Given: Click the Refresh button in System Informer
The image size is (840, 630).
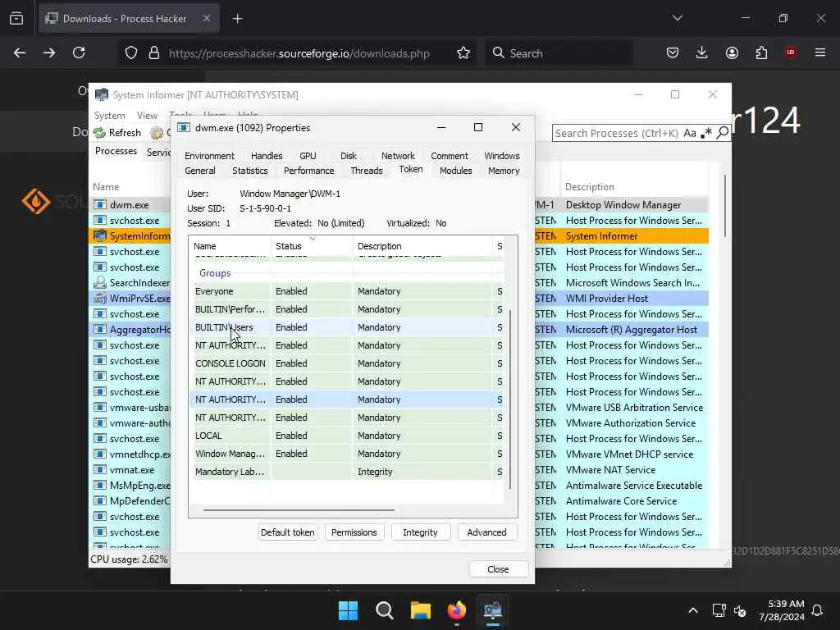Looking at the screenshot, I should point(116,132).
